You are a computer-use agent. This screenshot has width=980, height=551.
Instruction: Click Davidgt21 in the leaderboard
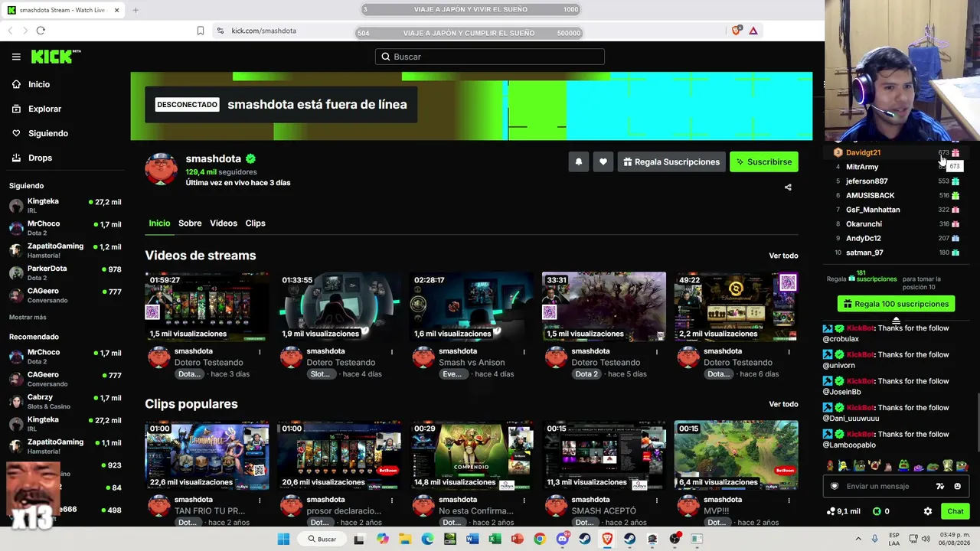[863, 152]
